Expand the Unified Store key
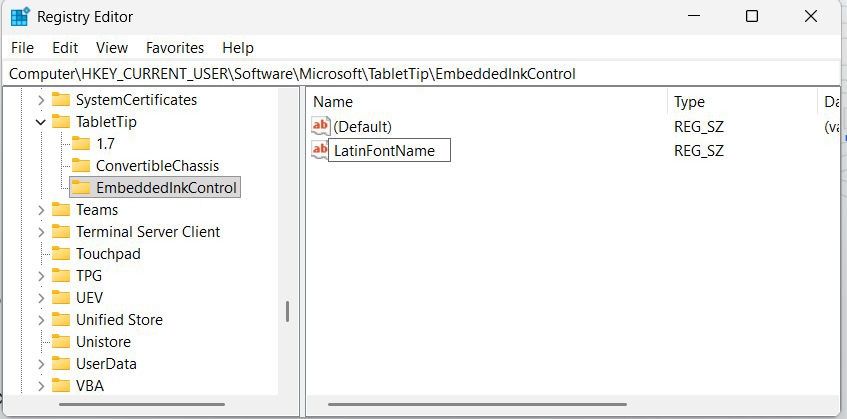The height and width of the screenshot is (419, 847). [41, 320]
